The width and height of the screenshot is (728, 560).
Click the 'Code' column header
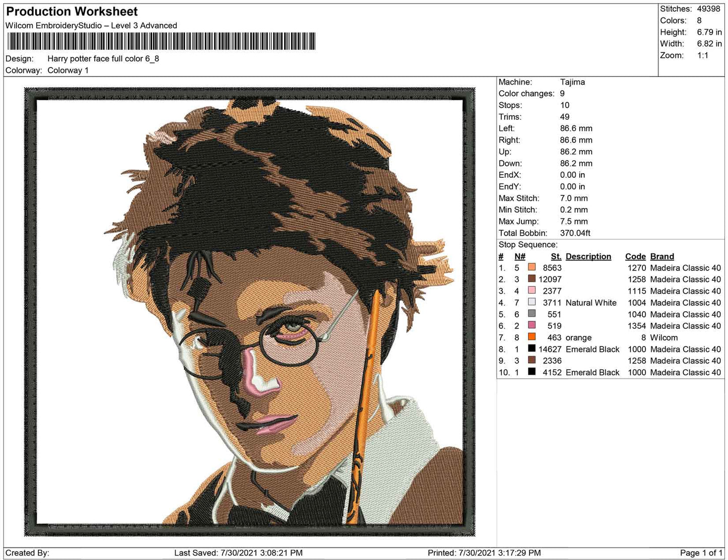pyautogui.click(x=635, y=256)
